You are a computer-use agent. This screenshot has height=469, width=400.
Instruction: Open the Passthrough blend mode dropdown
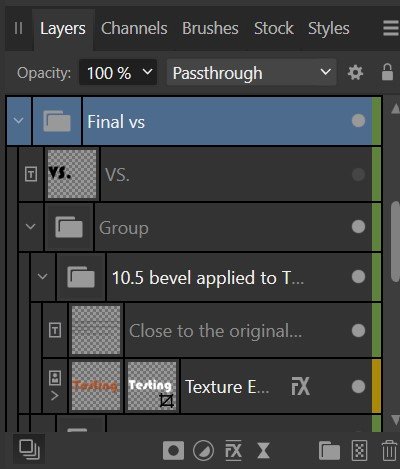(x=252, y=73)
